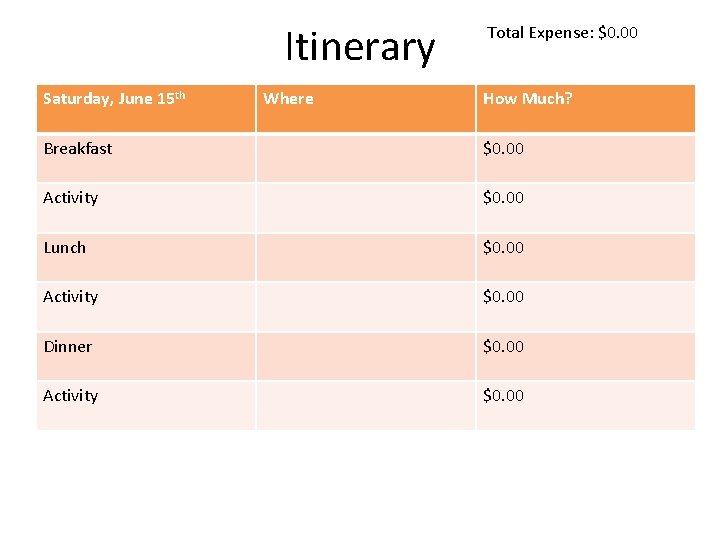The height and width of the screenshot is (540, 720).
Task: Select the Dinner row label
Action: (68, 347)
